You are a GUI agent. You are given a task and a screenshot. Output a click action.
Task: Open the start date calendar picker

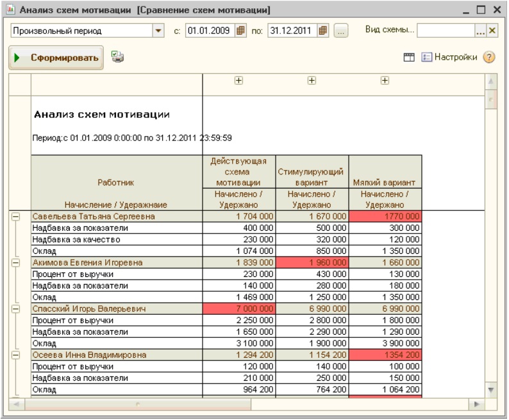tap(240, 30)
